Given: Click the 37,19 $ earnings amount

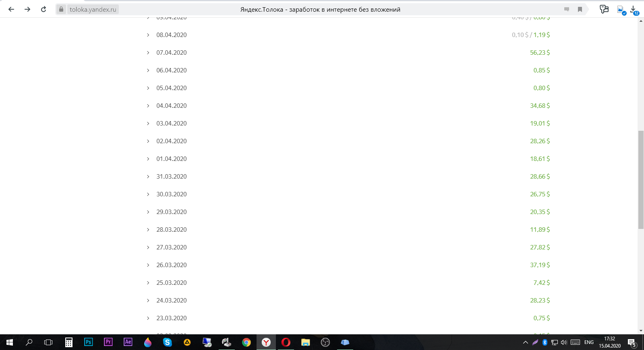Looking at the screenshot, I should click(540, 265).
